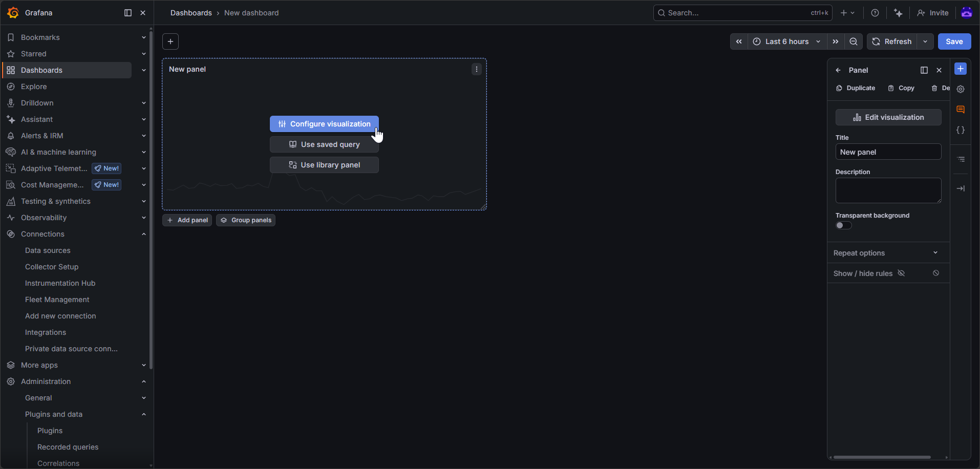Click the sidebar vertical scrollbar
Image resolution: width=980 pixels, height=469 pixels.
(151, 200)
